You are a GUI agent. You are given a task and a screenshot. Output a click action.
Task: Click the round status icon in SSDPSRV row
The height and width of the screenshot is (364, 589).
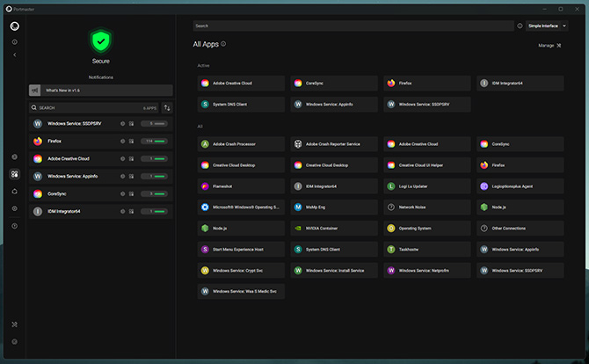click(x=122, y=124)
